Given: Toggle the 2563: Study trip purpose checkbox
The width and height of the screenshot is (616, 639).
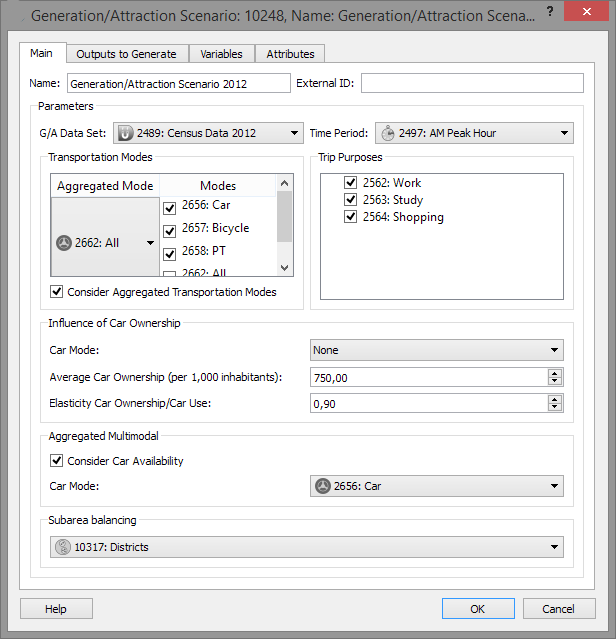Looking at the screenshot, I should 350,199.
